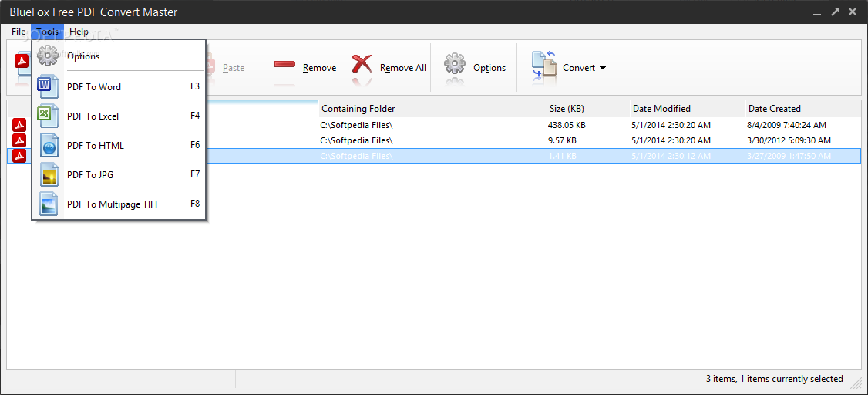Expand the Convert dropdown arrow
The height and width of the screenshot is (395, 868).
pyautogui.click(x=603, y=68)
